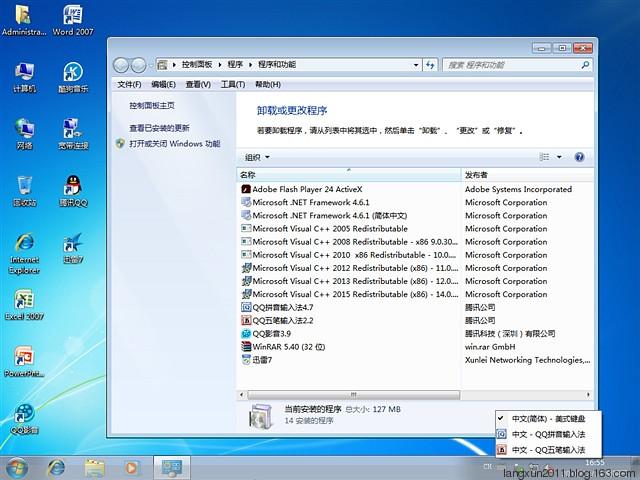Open the 网络 desktop icon
Screen dimensions: 640x480
pos(24,134)
